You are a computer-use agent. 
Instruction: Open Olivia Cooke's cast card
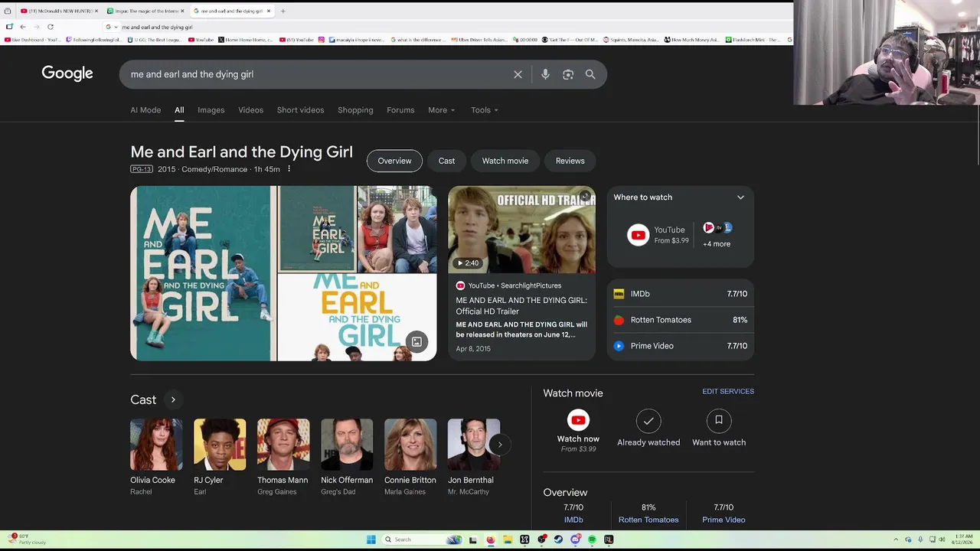click(156, 457)
